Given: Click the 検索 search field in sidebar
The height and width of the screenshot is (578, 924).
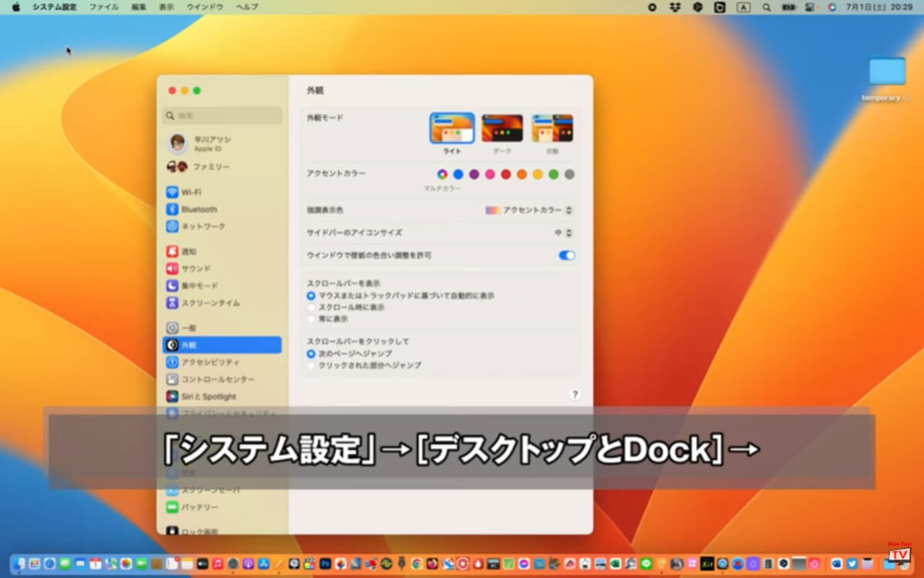Looking at the screenshot, I should 223,116.
